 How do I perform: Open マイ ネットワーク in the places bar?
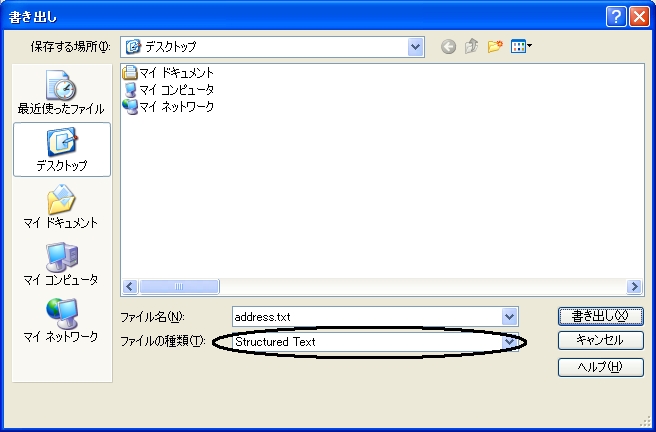[61, 321]
